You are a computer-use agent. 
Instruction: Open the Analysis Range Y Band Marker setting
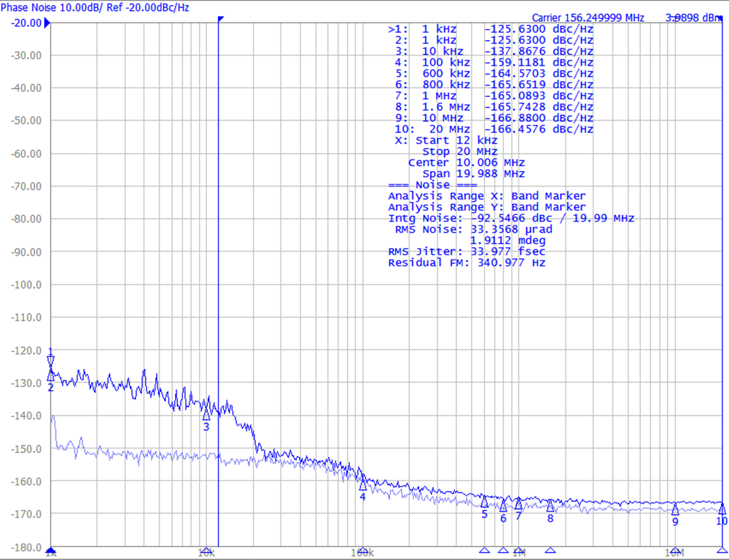click(x=487, y=206)
